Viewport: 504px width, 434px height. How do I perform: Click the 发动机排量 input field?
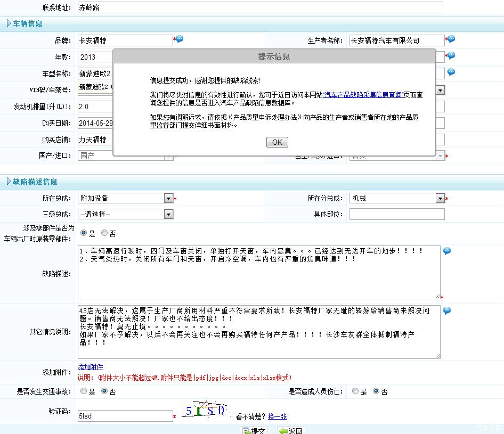[95, 107]
